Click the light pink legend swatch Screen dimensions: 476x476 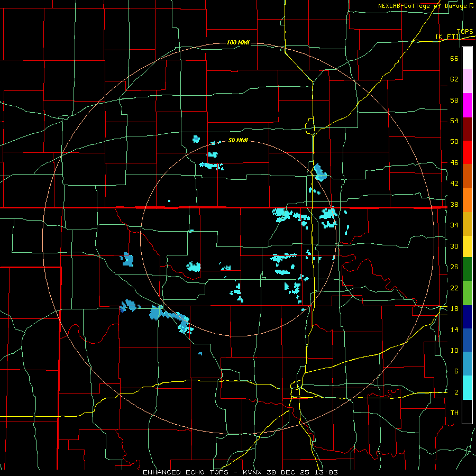tap(467, 81)
